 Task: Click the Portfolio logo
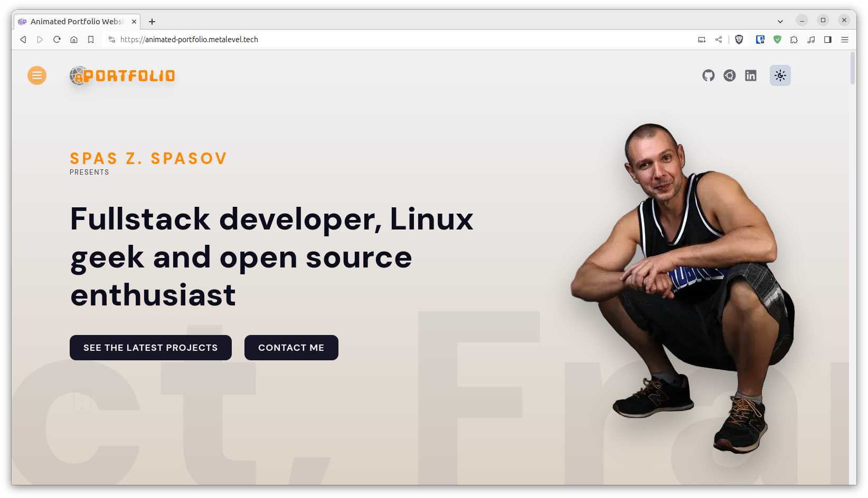click(122, 76)
